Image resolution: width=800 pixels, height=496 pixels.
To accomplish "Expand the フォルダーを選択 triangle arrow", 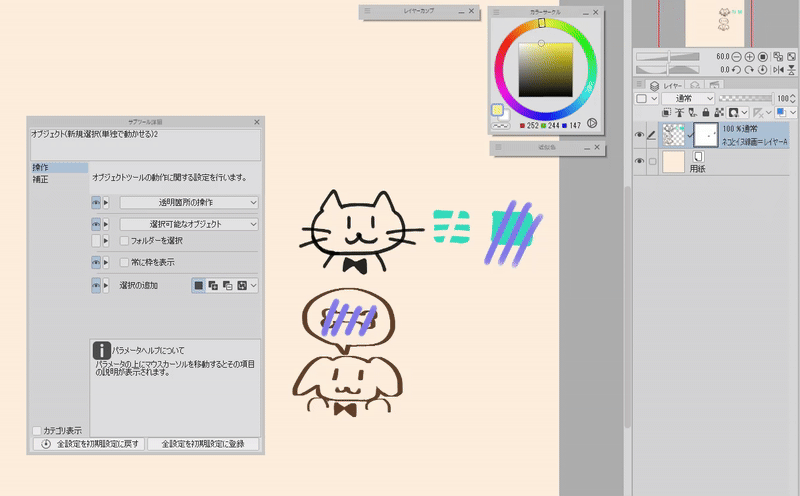I will [x=106, y=240].
